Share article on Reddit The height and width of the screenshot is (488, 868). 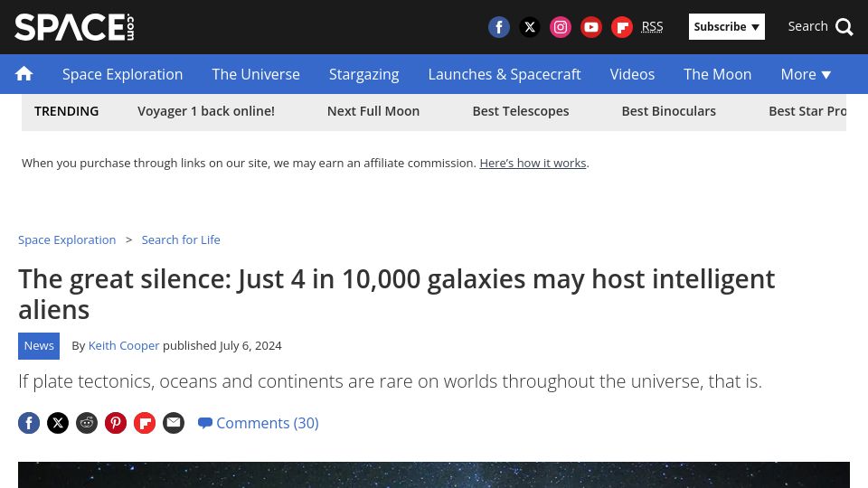coord(87,423)
